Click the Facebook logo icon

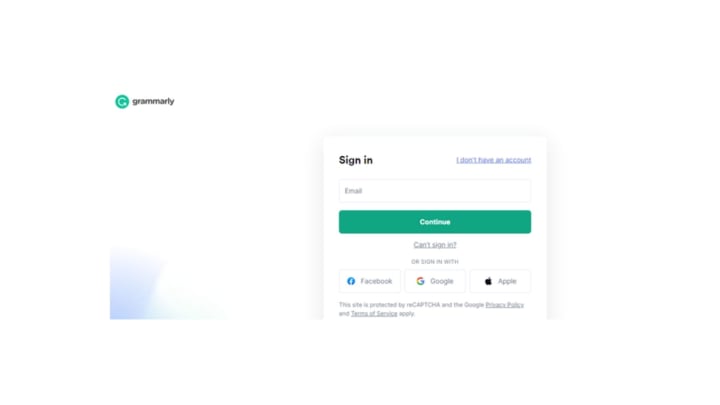(351, 281)
